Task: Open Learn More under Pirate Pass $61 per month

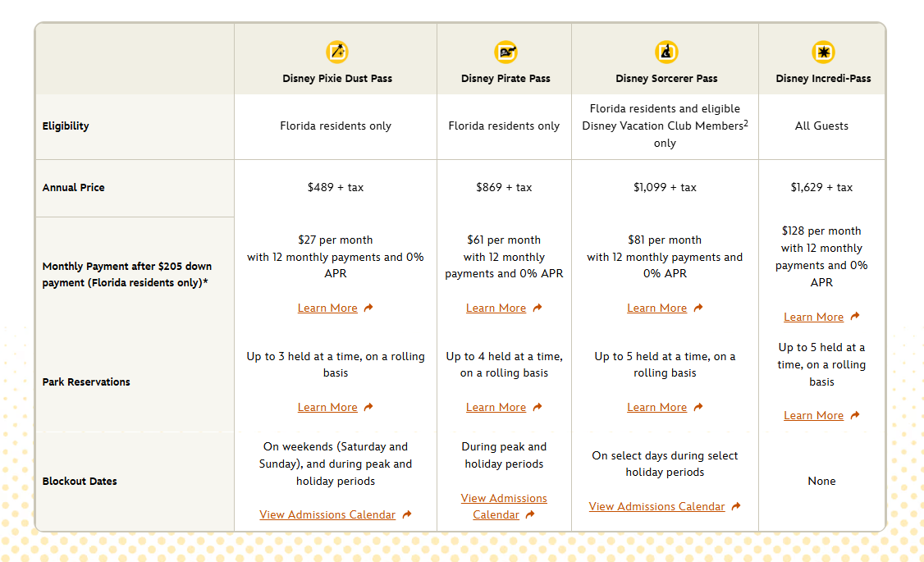Action: [496, 308]
